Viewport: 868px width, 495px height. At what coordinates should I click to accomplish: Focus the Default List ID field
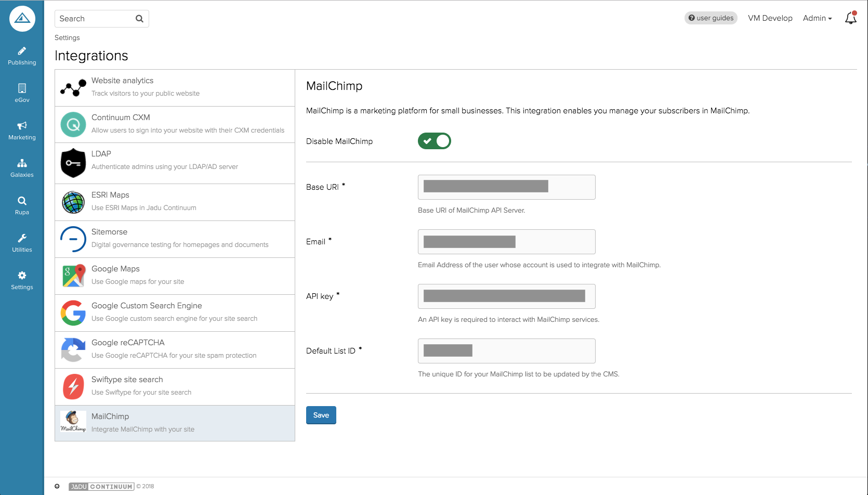pyautogui.click(x=506, y=351)
